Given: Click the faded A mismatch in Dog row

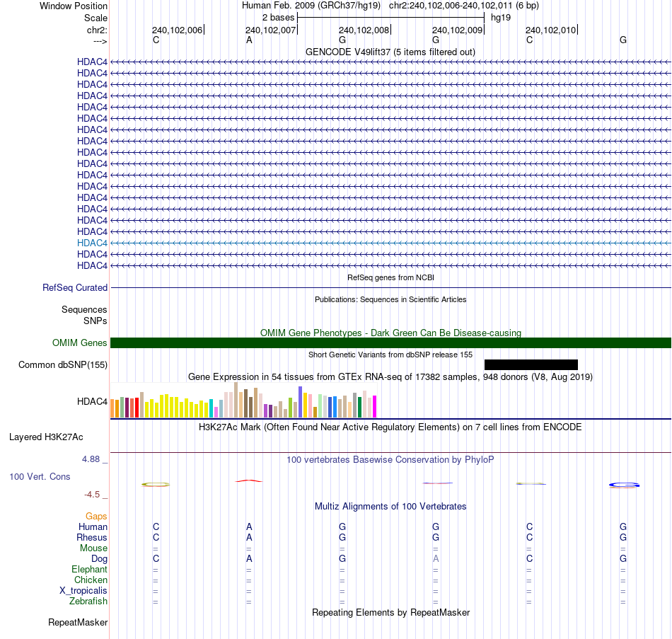Looking at the screenshot, I should [436, 559].
